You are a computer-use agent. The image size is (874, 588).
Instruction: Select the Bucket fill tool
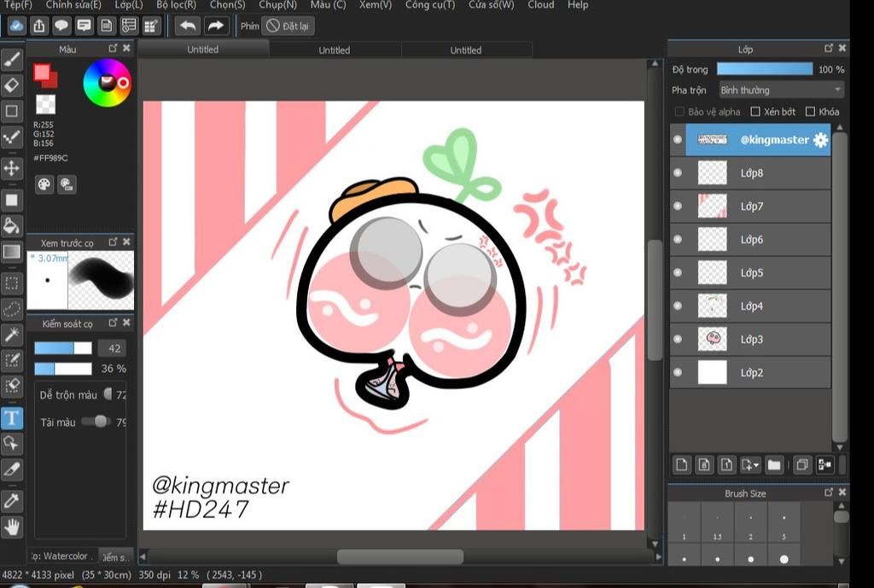[12, 225]
